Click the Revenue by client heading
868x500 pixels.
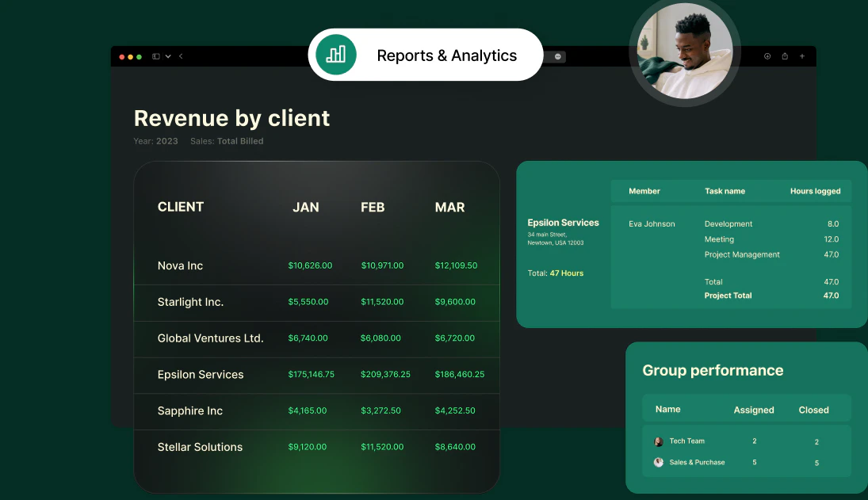pos(232,118)
